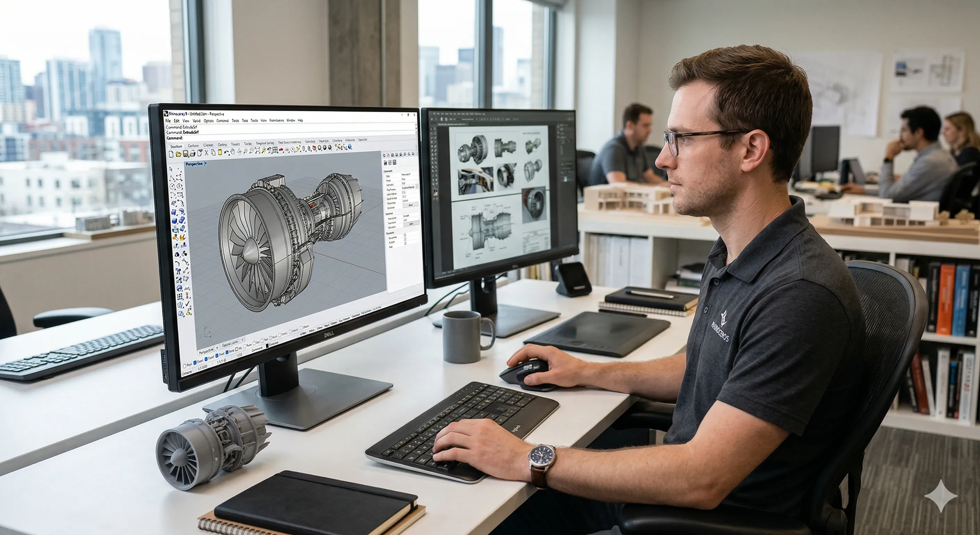Open the dropdown arrow in properties panel

417,186
